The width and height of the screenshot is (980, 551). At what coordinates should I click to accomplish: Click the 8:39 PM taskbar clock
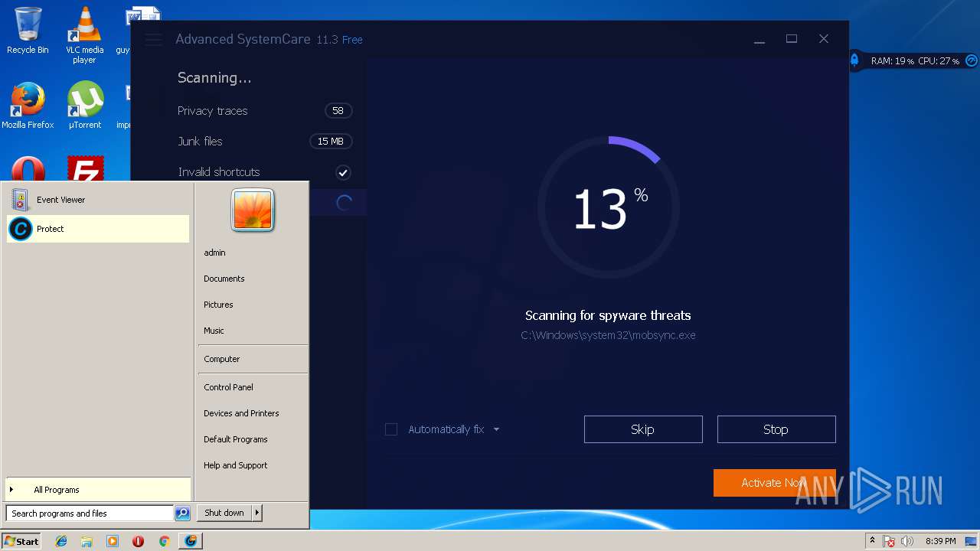point(940,541)
